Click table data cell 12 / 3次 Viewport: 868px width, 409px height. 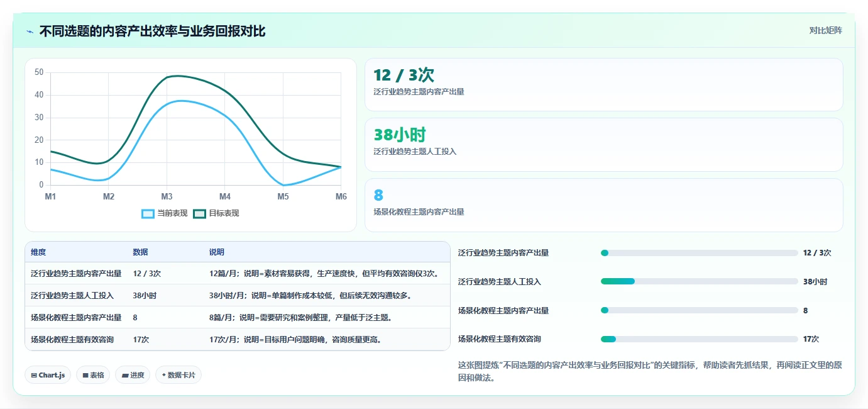tap(147, 274)
